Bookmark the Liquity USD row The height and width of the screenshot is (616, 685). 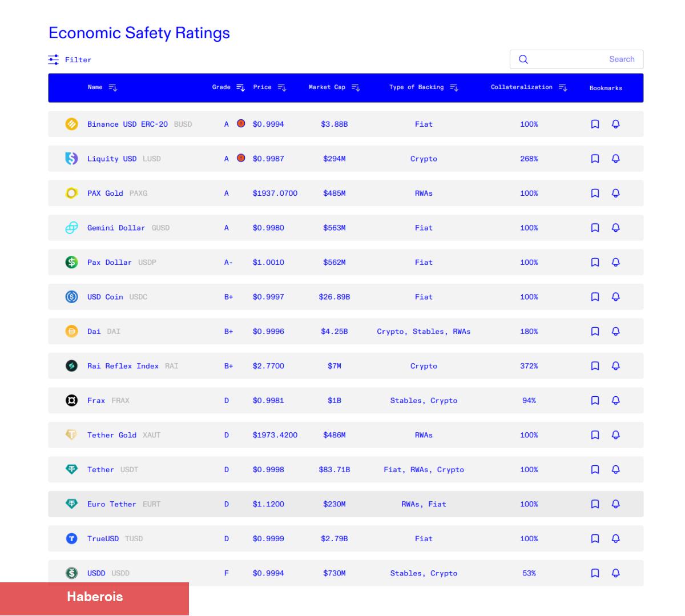595,159
